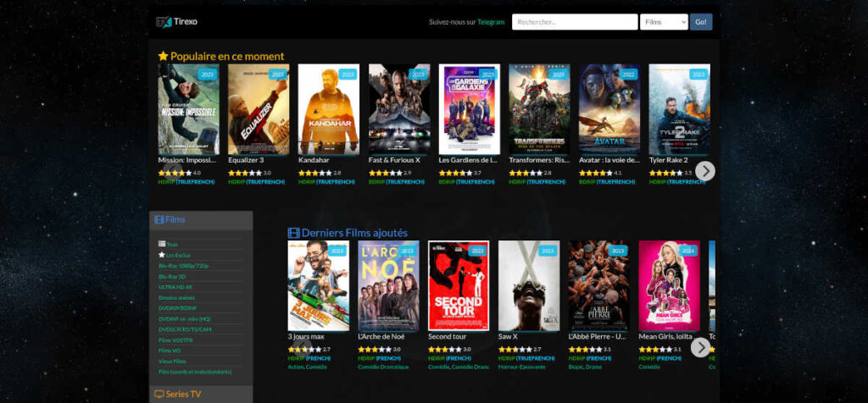Click Biopic, Drame genre under L'Abbé Pierre
Screen dimensions: 868x403
tap(585, 367)
